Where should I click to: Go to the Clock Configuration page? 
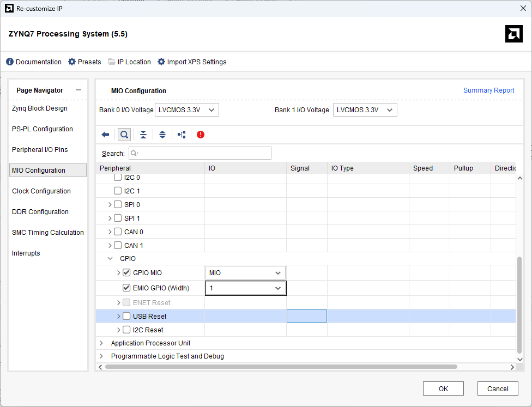pyautogui.click(x=41, y=191)
